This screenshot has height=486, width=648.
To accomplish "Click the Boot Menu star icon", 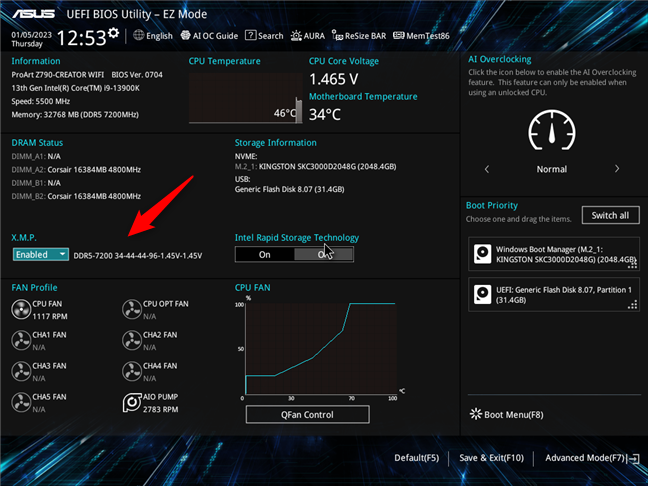I will click(476, 414).
